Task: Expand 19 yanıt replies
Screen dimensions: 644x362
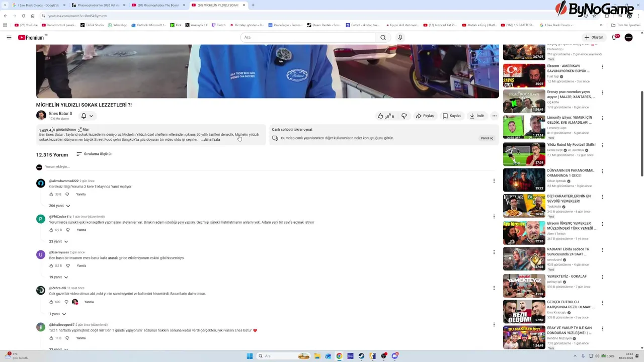Action: click(x=58, y=277)
